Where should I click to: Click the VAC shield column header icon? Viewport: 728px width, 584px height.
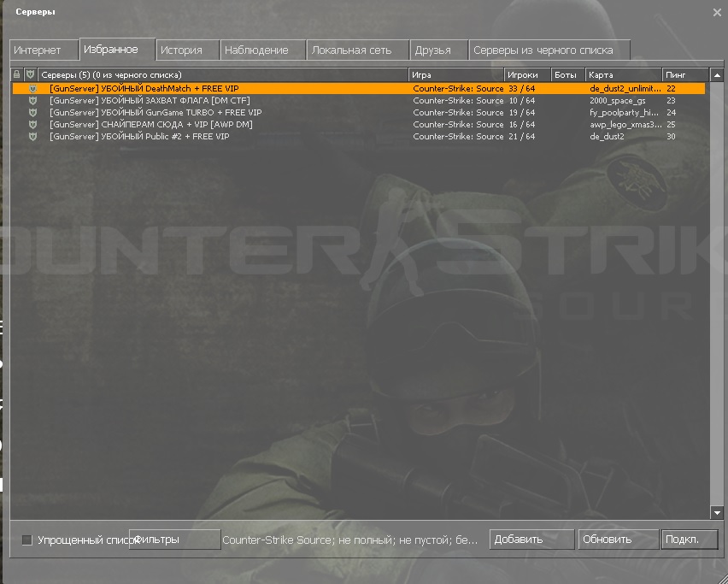click(31, 75)
